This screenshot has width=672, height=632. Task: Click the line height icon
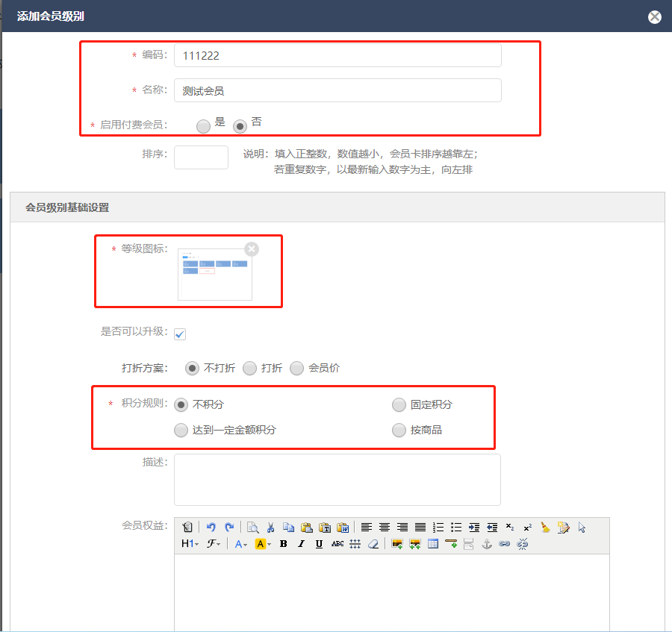(x=355, y=544)
